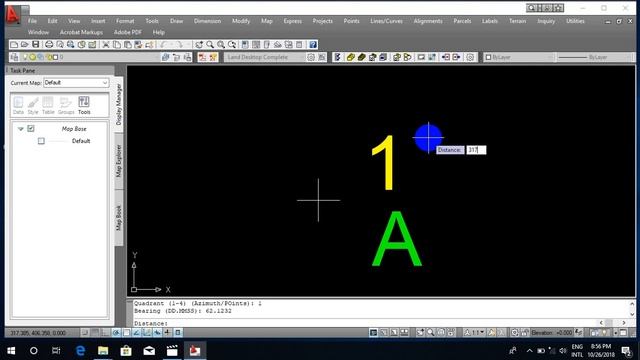Click the ENG INTL language indicator

click(x=577, y=350)
